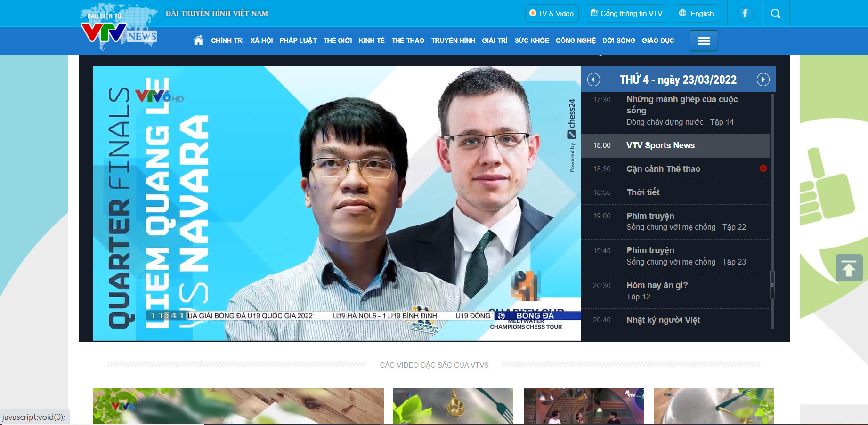This screenshot has height=425, width=868.
Task: Open ĐỜI SỐNG menu section
Action: tap(619, 40)
